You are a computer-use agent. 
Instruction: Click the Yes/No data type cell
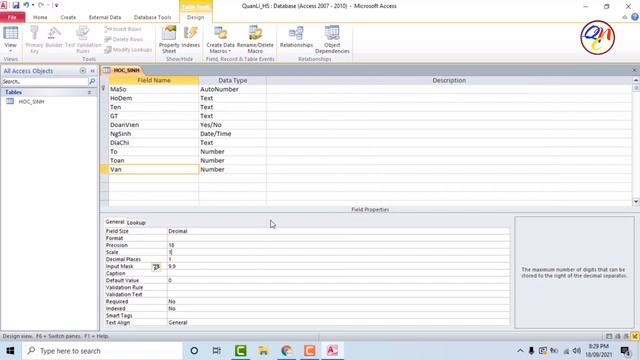[x=232, y=125]
